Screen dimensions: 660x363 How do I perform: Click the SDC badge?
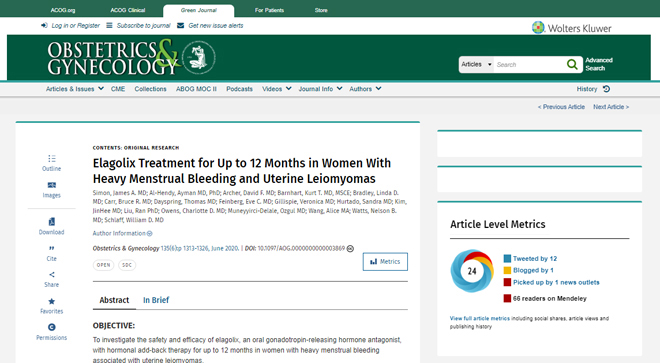click(127, 265)
